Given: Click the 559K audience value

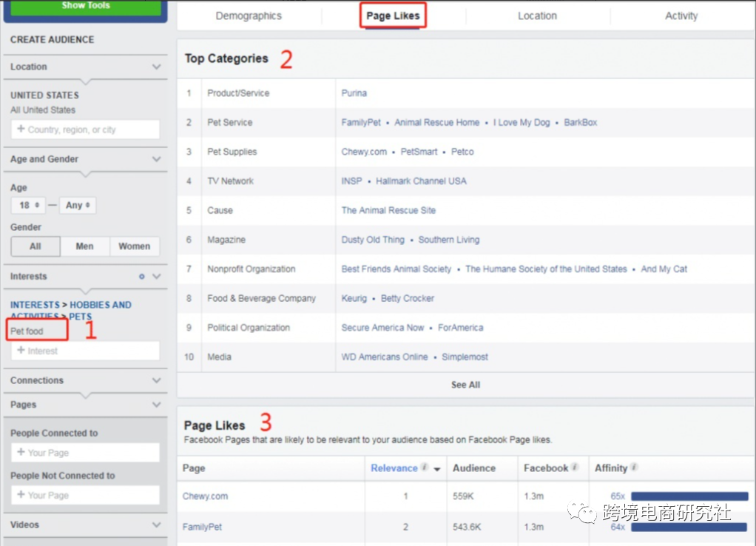Looking at the screenshot, I should point(463,496).
